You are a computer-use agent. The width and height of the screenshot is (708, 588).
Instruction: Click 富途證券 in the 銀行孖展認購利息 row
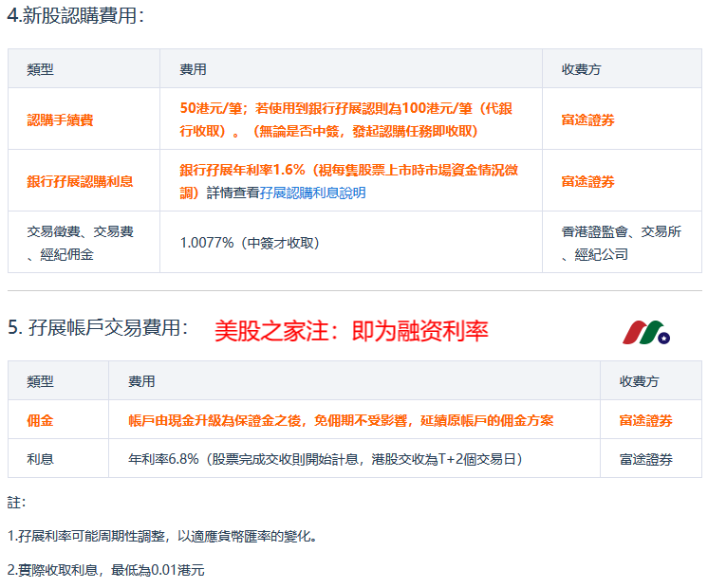coord(587,181)
